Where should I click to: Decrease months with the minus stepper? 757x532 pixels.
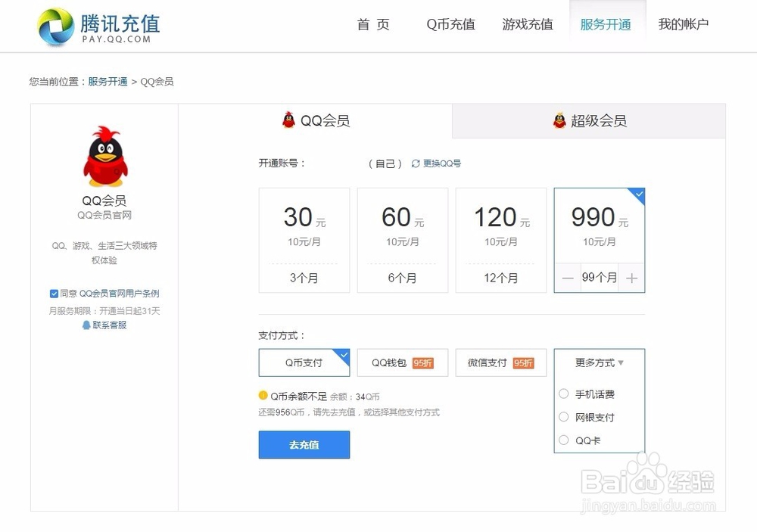568,278
